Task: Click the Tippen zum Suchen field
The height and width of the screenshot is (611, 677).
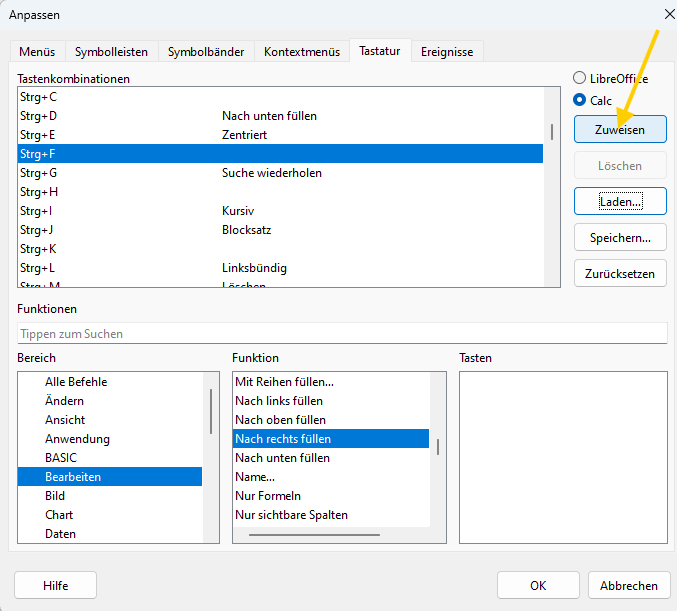Action: tap(341, 333)
